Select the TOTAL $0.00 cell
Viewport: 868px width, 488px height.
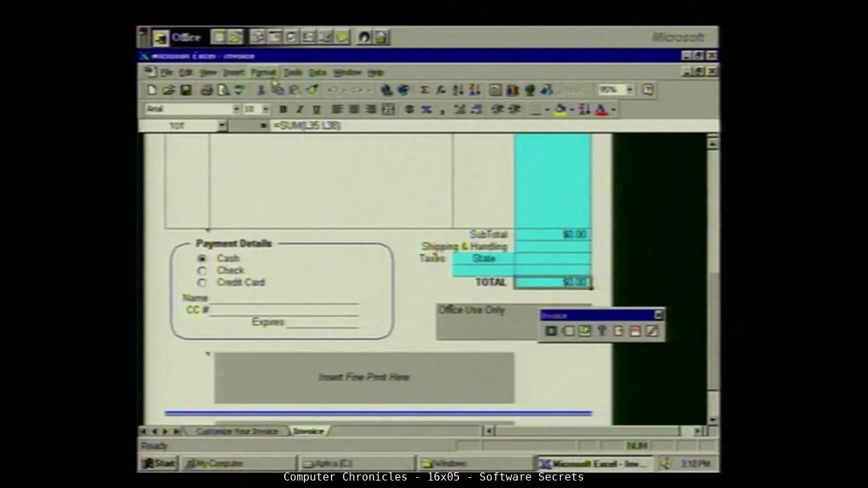[553, 283]
